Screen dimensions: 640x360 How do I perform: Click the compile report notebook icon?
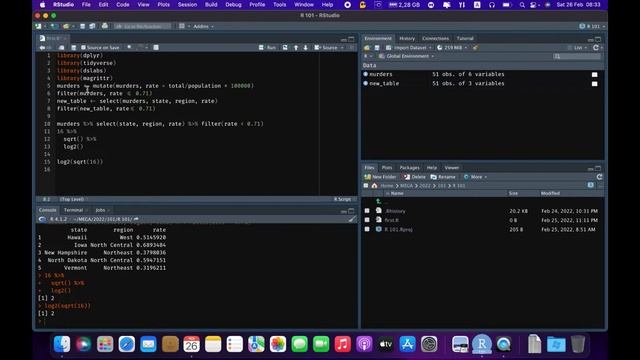(156, 48)
